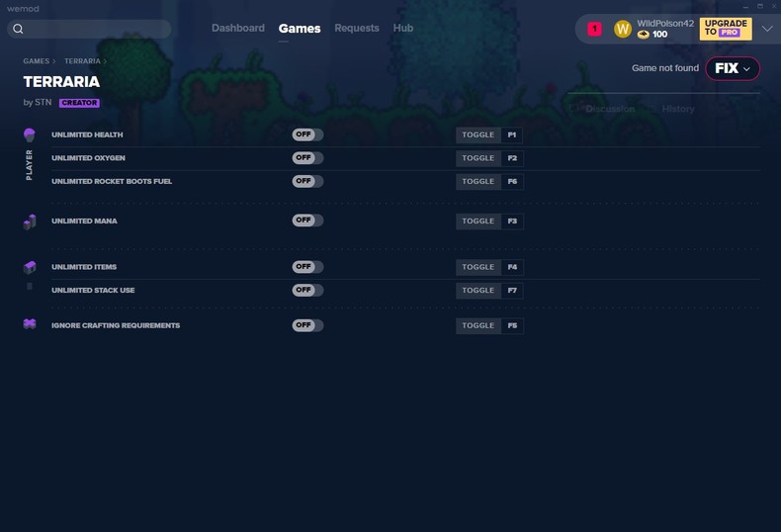Viewport: 781px width, 532px height.
Task: Click the Game not found status text
Action: coord(665,68)
